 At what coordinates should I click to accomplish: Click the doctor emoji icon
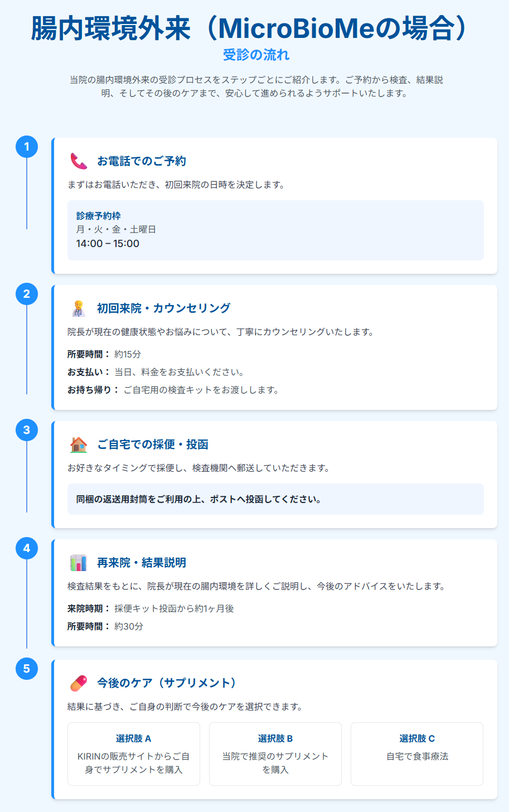(79, 308)
